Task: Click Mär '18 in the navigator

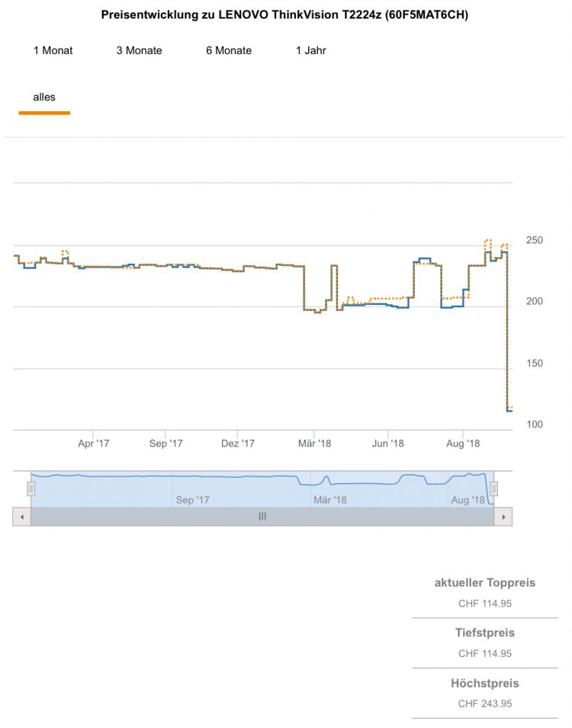Action: point(330,500)
